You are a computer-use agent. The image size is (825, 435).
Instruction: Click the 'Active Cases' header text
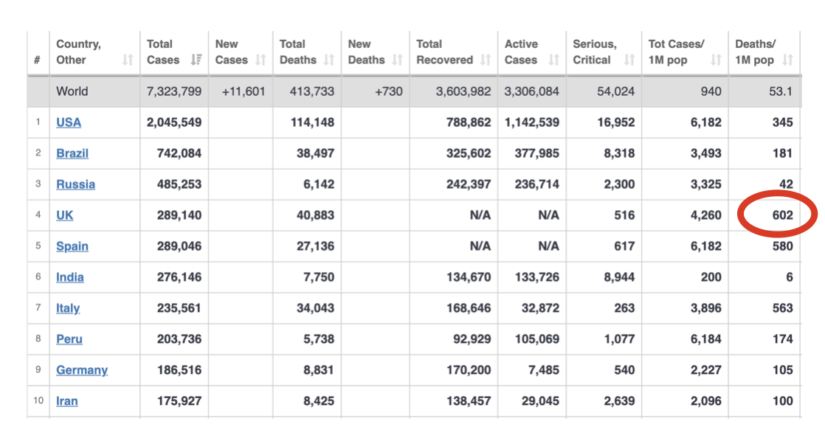(521, 52)
